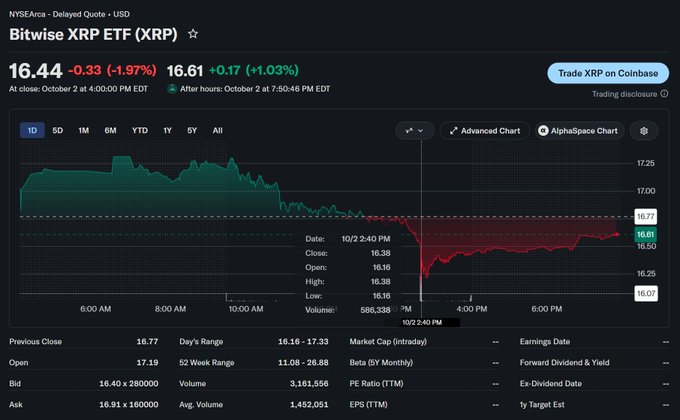Select the All time range
Image resolution: width=680 pixels, height=420 pixels.
(x=218, y=130)
